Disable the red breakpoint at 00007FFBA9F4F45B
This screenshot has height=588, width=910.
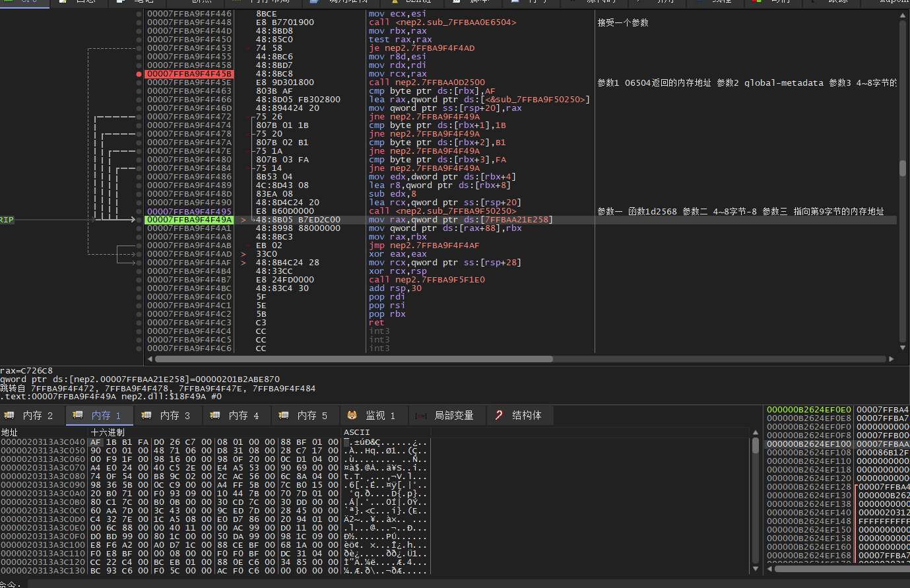point(139,74)
